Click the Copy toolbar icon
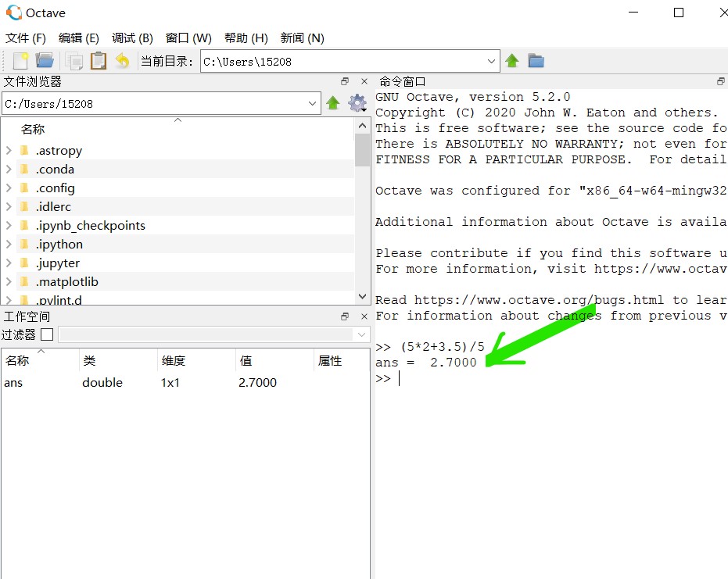 74,61
